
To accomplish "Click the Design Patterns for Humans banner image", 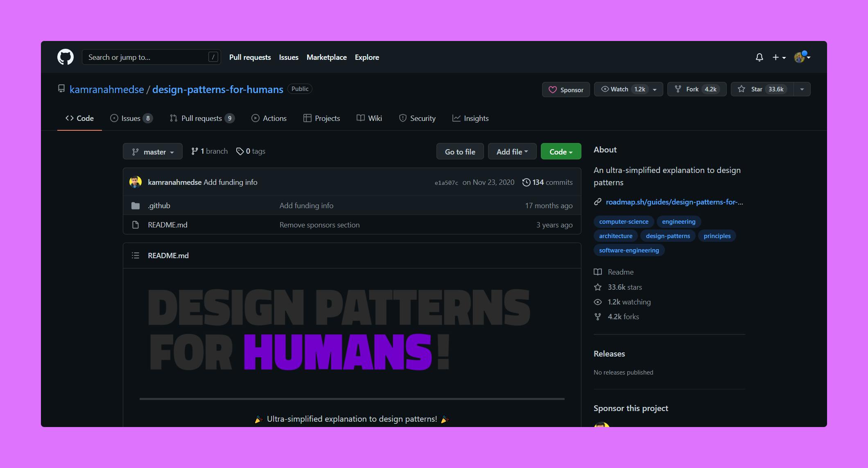I will (x=339, y=330).
